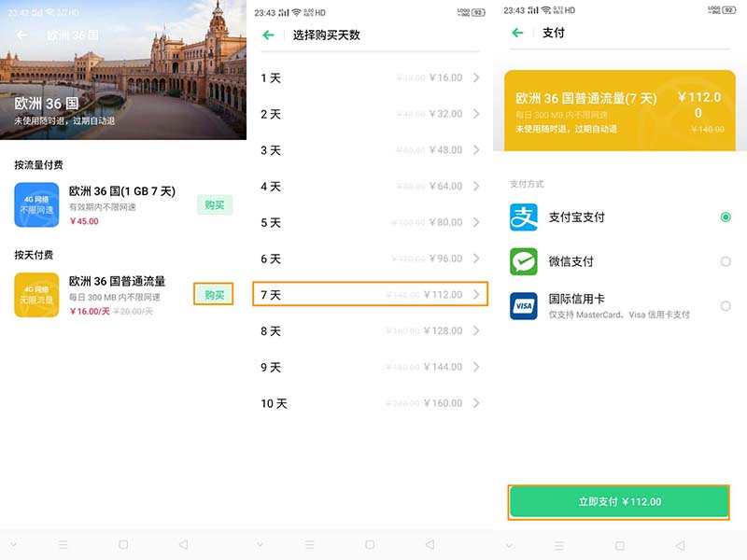The image size is (747, 560).
Task: Open the 8 天 row chevron
Action: click(476, 331)
